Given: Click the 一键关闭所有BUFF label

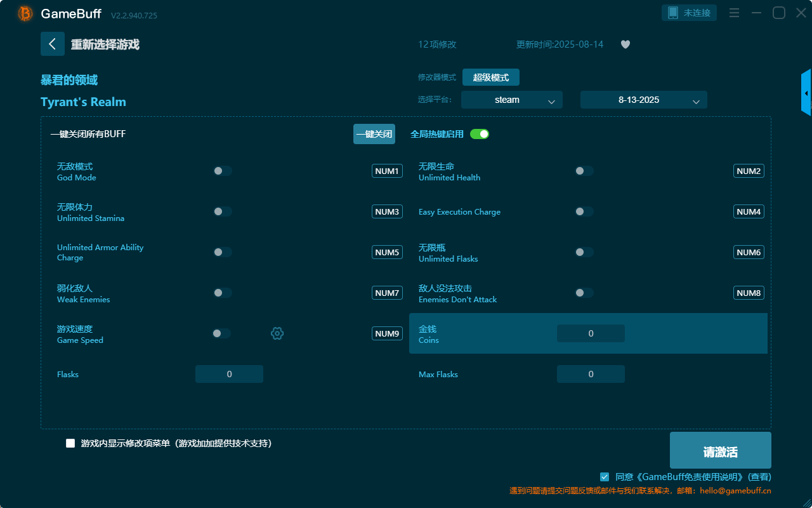Looking at the screenshot, I should click(88, 134).
